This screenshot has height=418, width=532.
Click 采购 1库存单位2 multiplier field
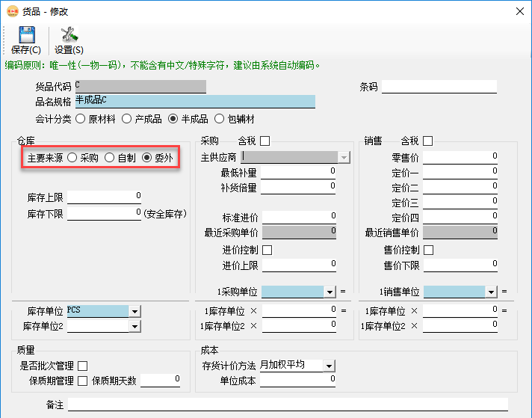(299, 326)
